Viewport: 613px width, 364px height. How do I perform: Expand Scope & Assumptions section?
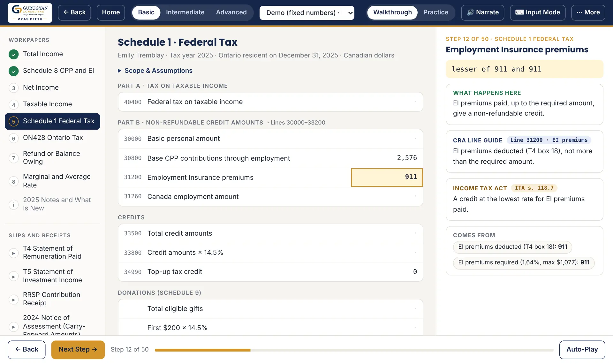(x=155, y=71)
